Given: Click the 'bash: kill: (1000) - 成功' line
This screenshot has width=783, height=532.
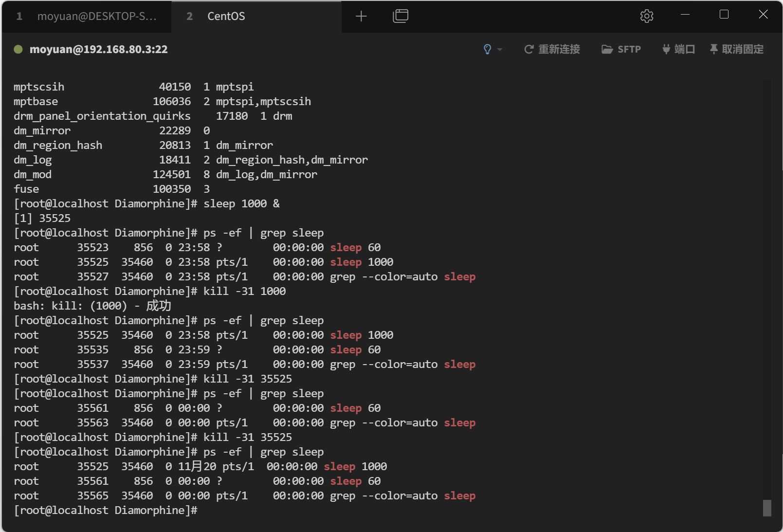Looking at the screenshot, I should click(x=92, y=306).
